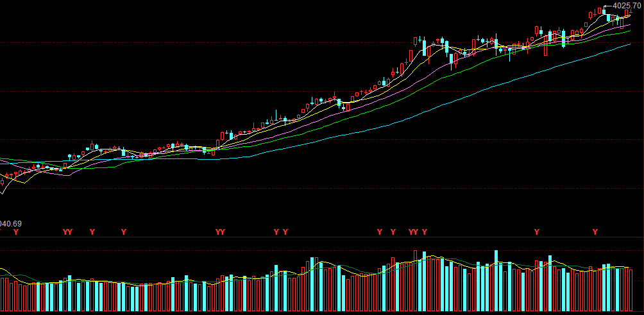Click the second YY marker pair

tap(220, 232)
